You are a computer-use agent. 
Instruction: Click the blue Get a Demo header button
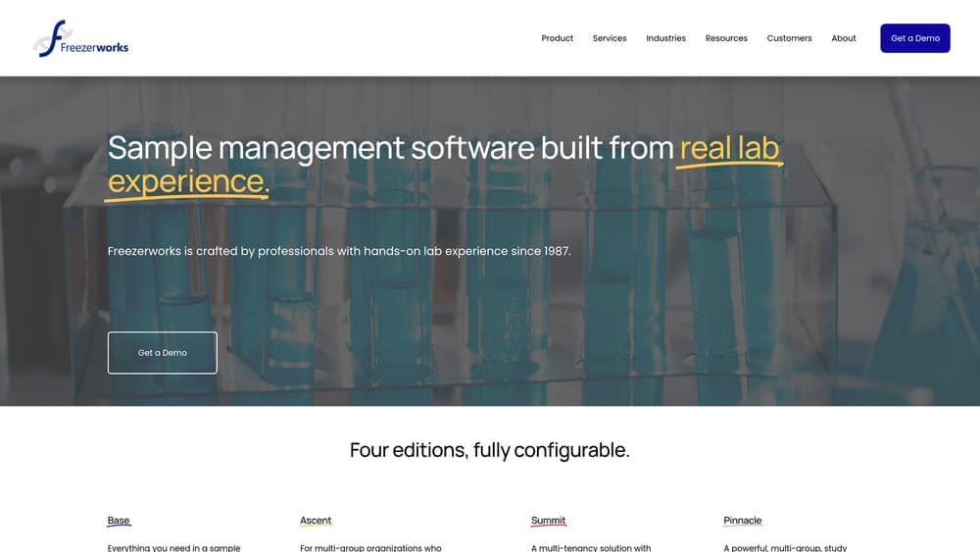click(915, 38)
